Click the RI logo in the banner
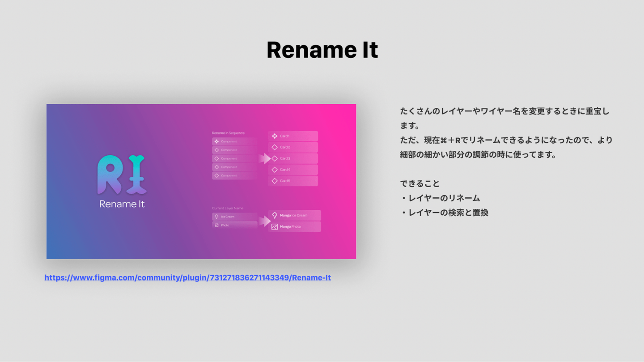The height and width of the screenshot is (362, 644). pos(122,175)
